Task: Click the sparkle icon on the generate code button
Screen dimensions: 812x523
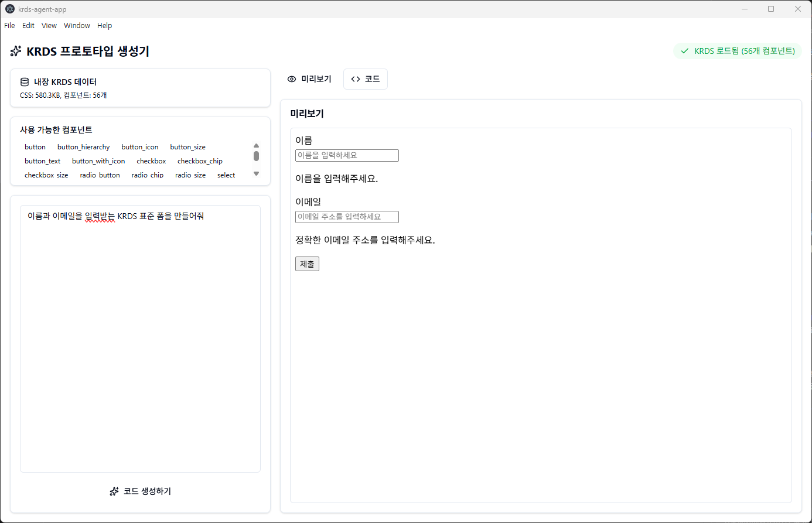Action: click(114, 491)
